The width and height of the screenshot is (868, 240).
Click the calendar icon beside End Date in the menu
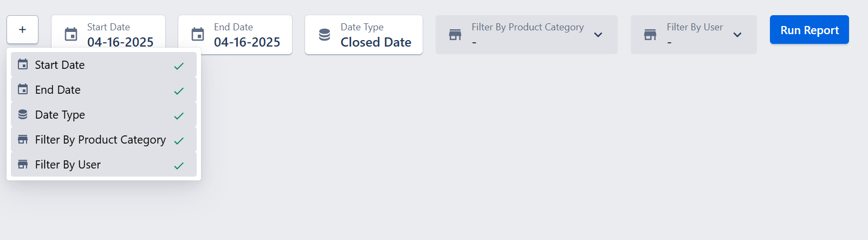23,89
